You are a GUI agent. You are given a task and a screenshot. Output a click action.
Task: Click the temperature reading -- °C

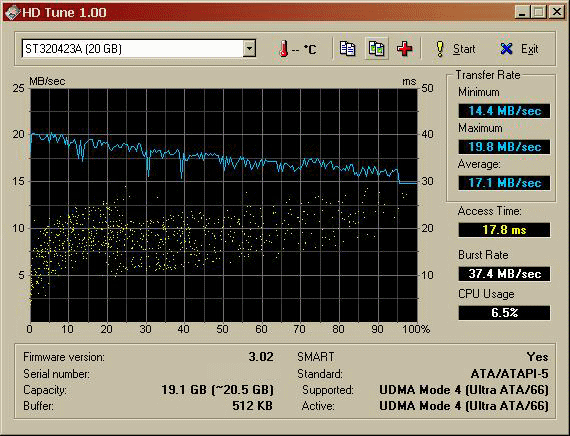tap(305, 49)
